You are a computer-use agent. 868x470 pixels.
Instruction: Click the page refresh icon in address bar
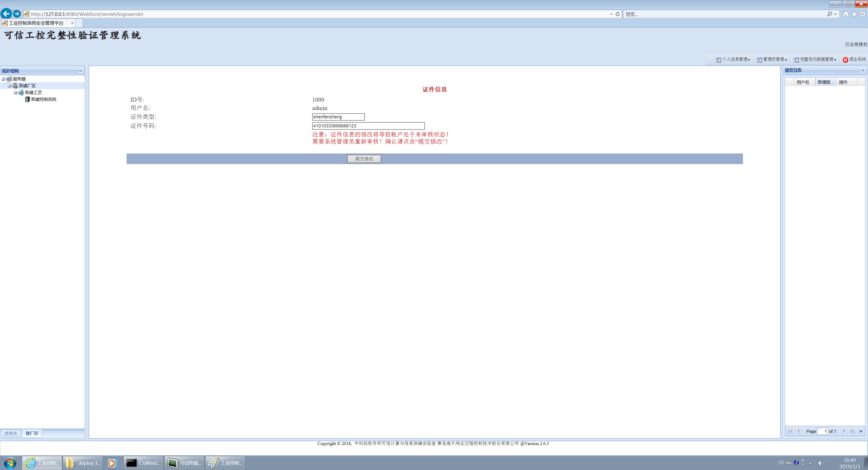618,14
